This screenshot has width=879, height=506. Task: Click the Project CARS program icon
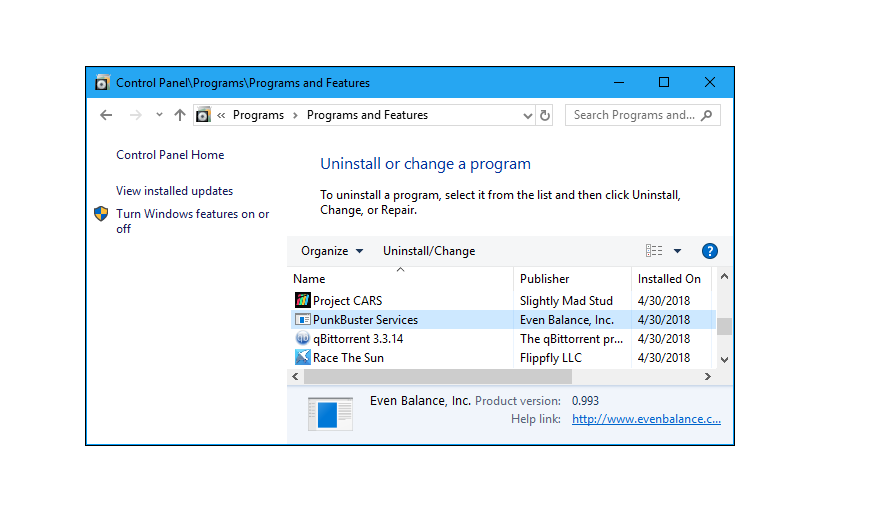coord(303,300)
